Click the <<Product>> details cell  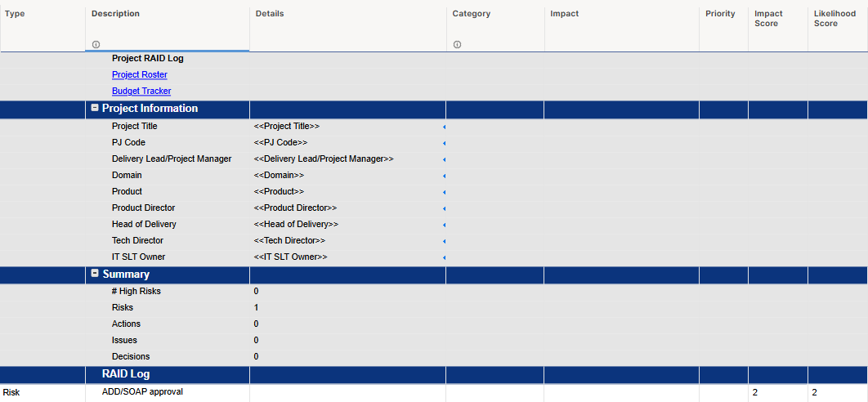[348, 191]
